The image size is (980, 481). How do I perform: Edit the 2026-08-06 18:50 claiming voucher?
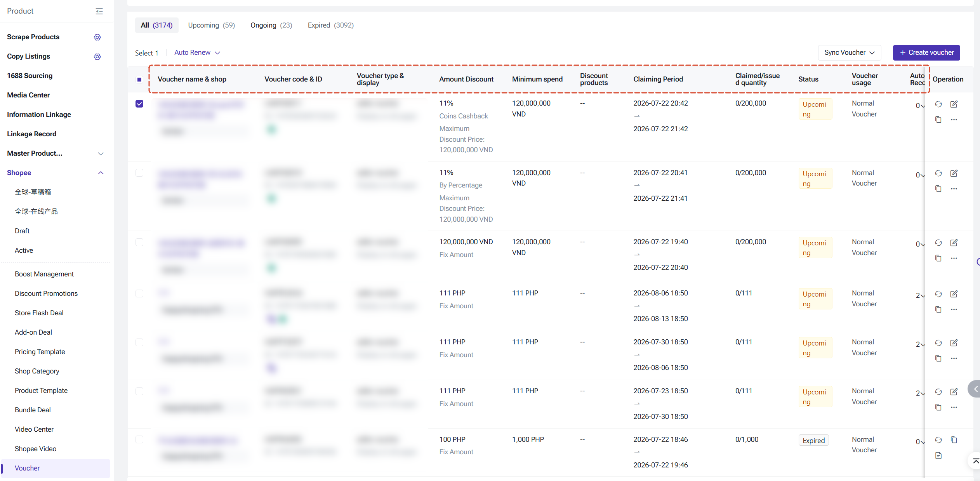954,294
